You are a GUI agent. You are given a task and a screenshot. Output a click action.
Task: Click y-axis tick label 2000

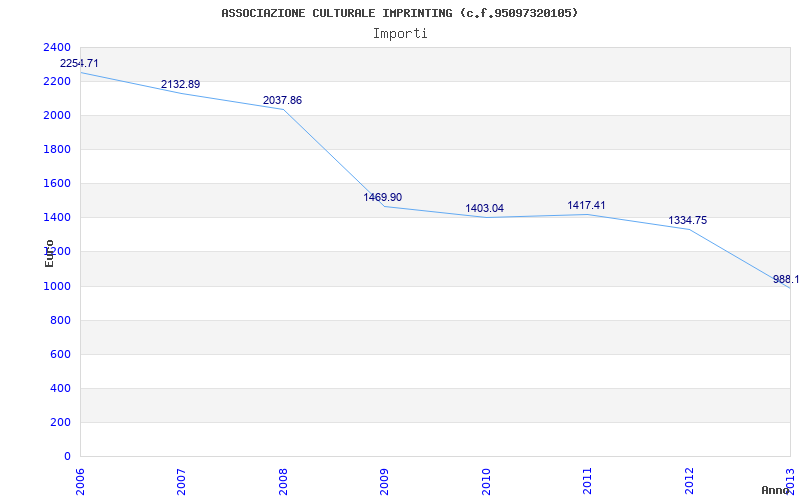57,116
